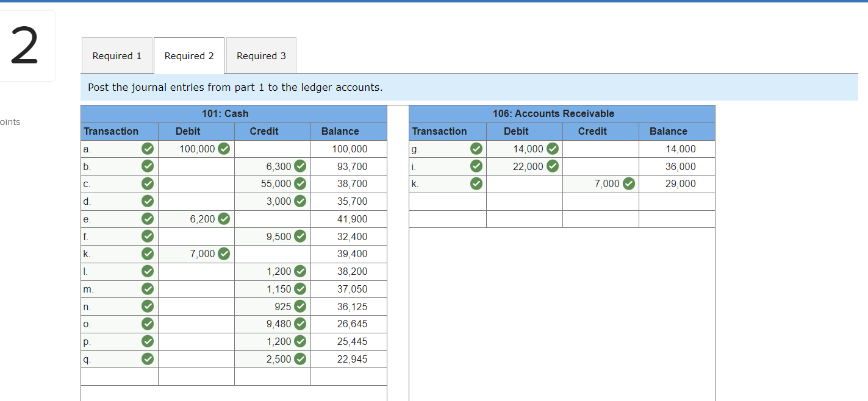Click checkmark beside transaction q's 2,500 credit
868x401 pixels.
click(299, 359)
